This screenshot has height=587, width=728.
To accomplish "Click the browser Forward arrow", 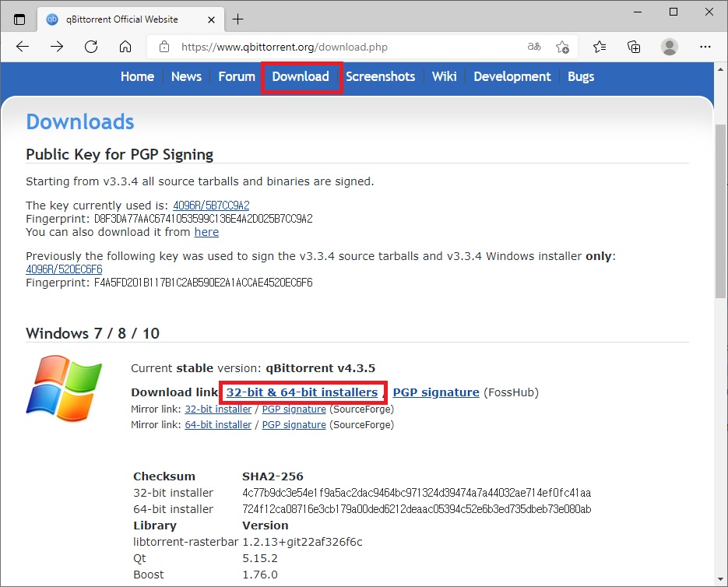I will point(57,47).
